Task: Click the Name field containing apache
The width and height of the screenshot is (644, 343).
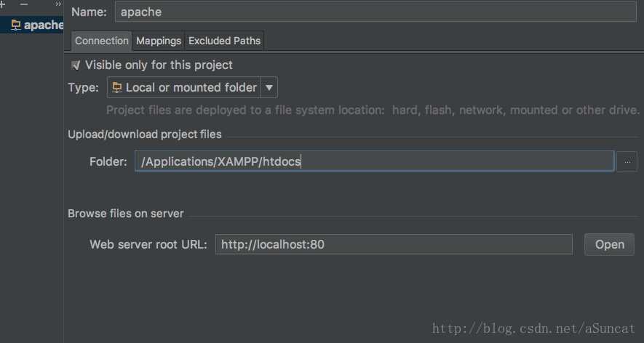Action: [x=375, y=12]
